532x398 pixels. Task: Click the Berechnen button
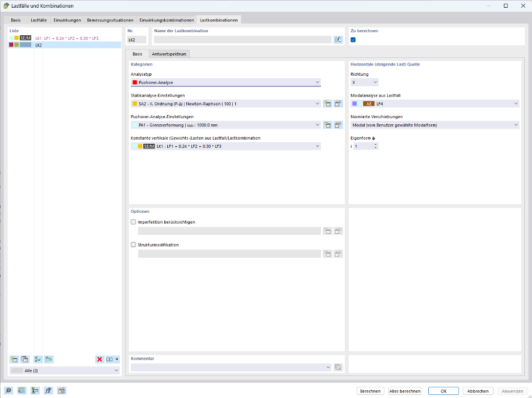tap(370, 391)
